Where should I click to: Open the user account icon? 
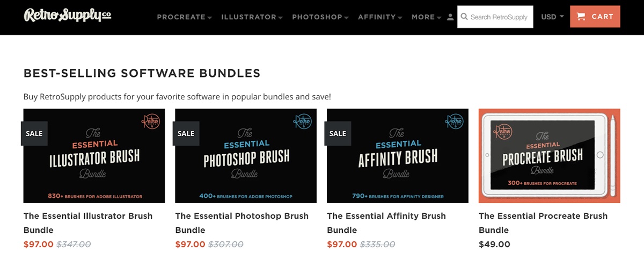coord(450,17)
